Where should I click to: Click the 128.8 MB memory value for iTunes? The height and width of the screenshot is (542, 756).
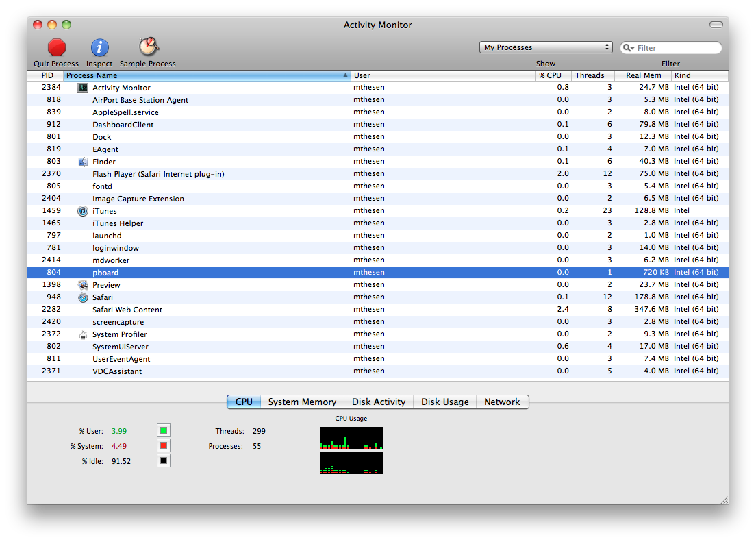[651, 211]
